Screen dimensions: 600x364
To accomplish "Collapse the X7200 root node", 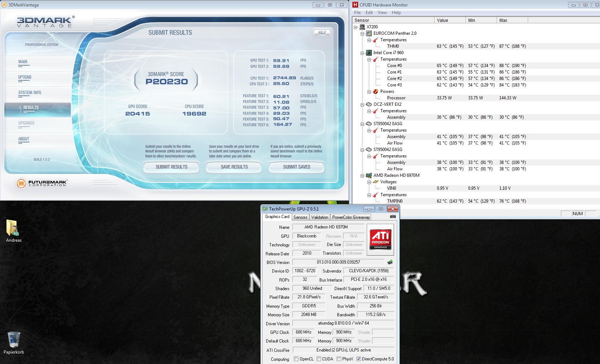I will coord(356,27).
